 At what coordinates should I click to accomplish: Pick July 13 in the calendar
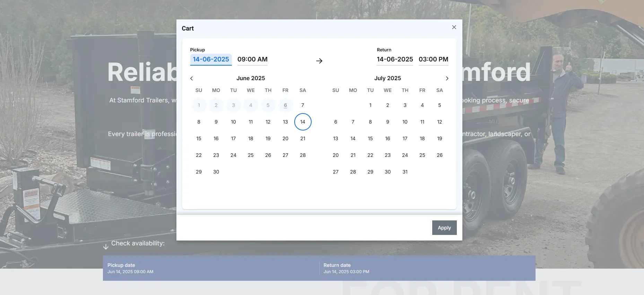click(336, 138)
